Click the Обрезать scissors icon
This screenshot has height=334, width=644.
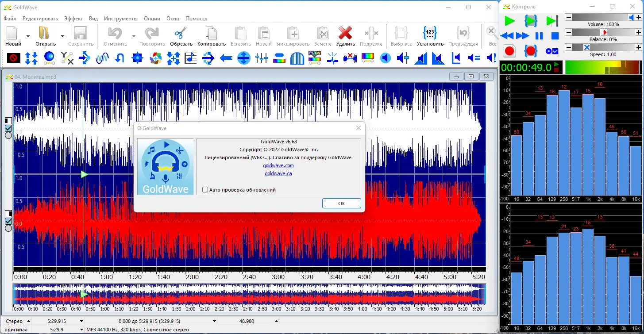tap(181, 34)
